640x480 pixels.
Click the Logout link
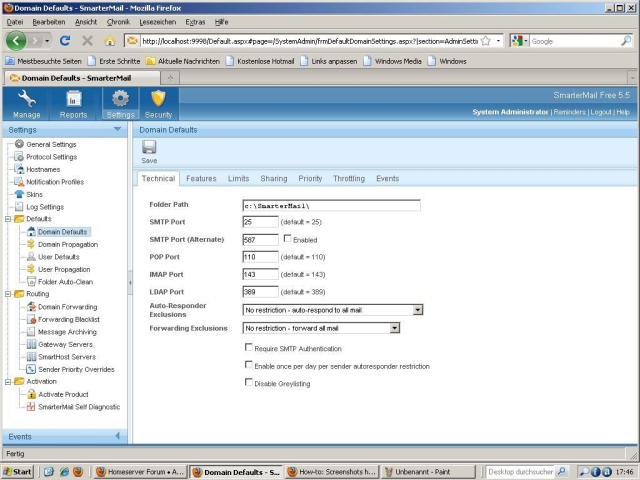(x=601, y=112)
